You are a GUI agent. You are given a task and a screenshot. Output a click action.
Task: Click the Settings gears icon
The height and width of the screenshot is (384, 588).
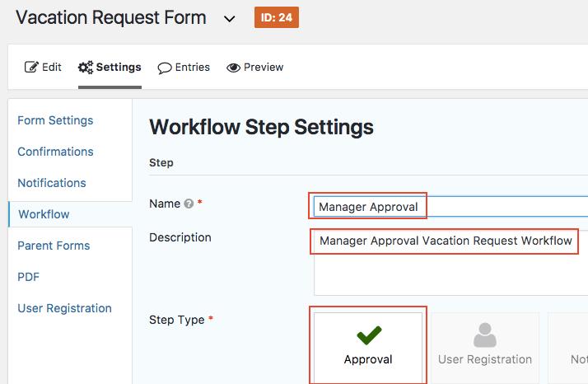(x=86, y=68)
